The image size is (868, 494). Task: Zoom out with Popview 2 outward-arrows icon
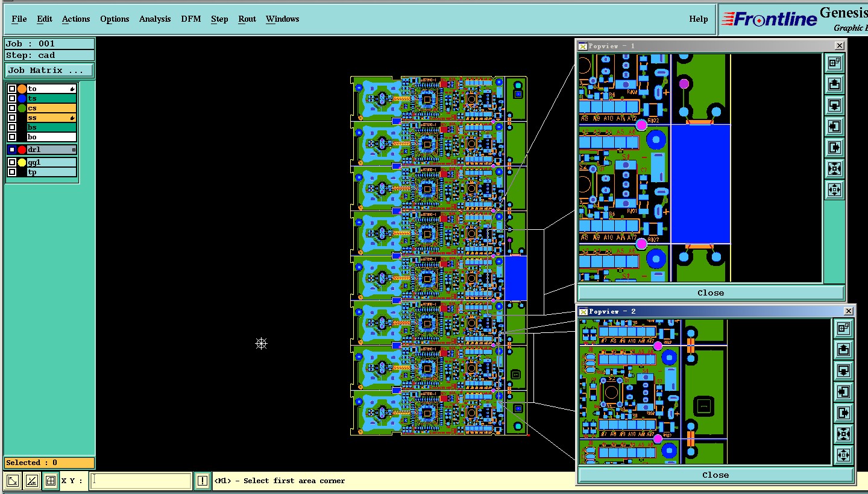(843, 455)
